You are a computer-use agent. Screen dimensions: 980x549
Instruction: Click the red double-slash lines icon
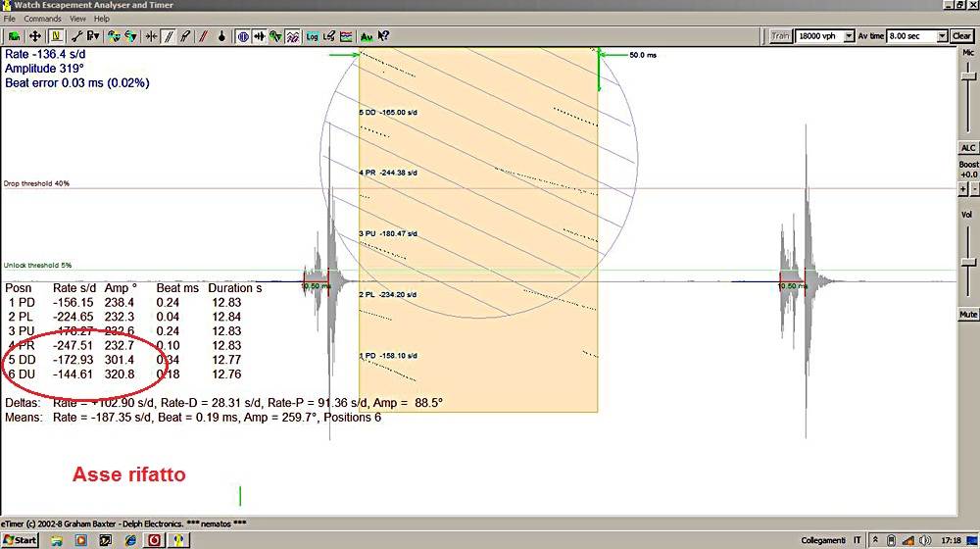point(204,36)
